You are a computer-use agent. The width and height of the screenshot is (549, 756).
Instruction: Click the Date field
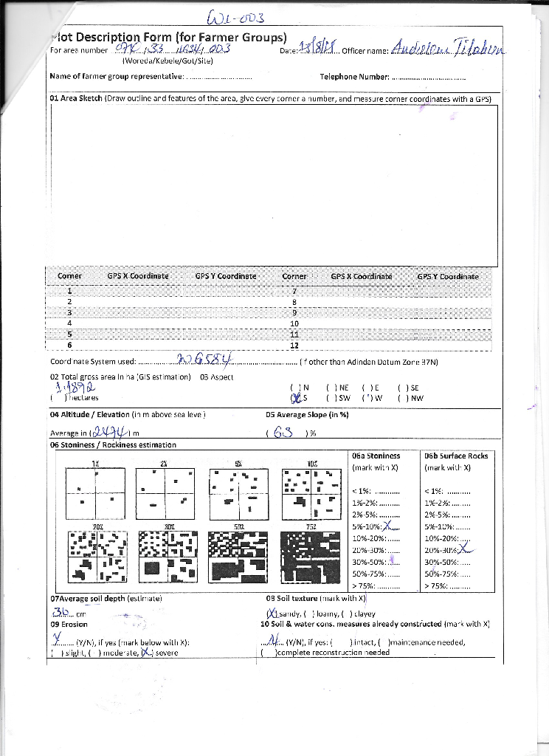319,47
